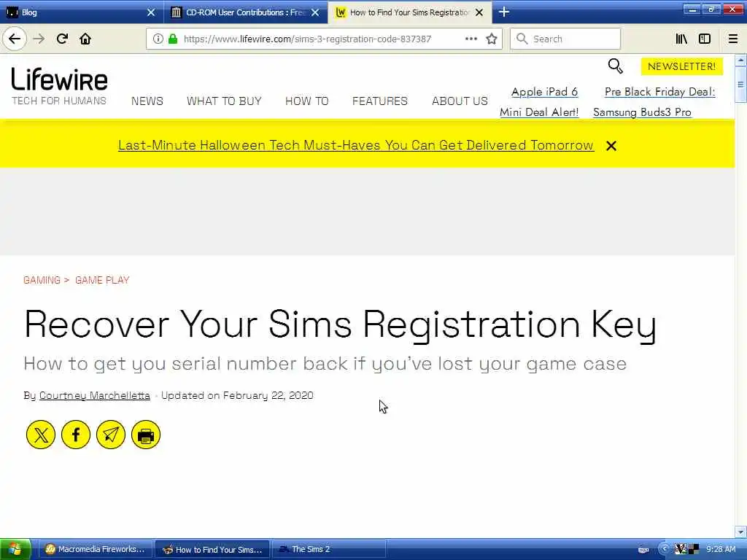
Task: Click the GAMING breadcrumb
Action: pos(42,280)
